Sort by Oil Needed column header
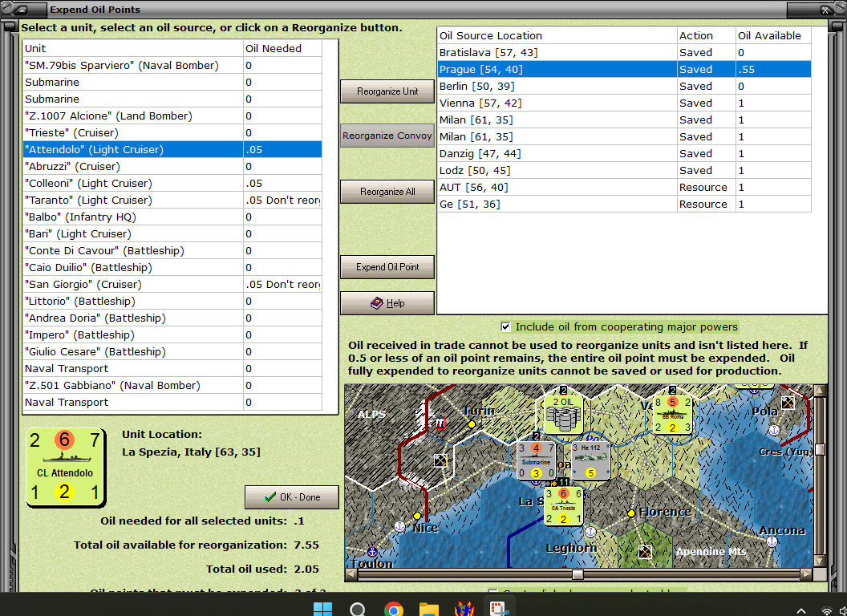This screenshot has width=847, height=616. (x=282, y=48)
